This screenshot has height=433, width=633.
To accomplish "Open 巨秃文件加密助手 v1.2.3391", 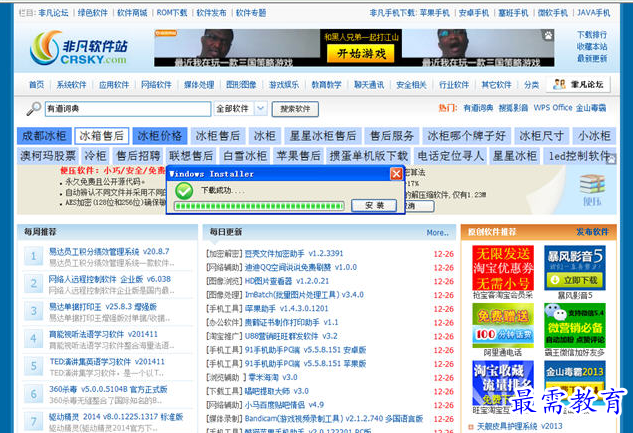I will click(x=294, y=253).
